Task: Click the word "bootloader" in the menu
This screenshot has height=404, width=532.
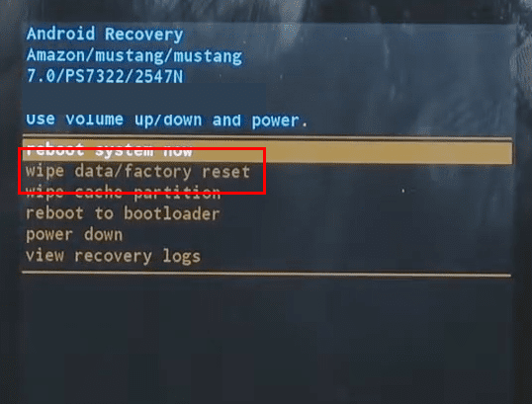Action: (172, 213)
